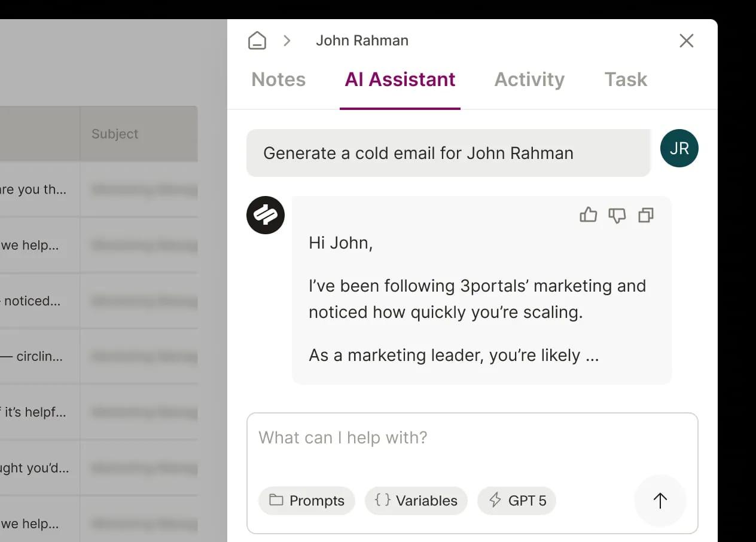Copy the generated email response

(x=646, y=215)
